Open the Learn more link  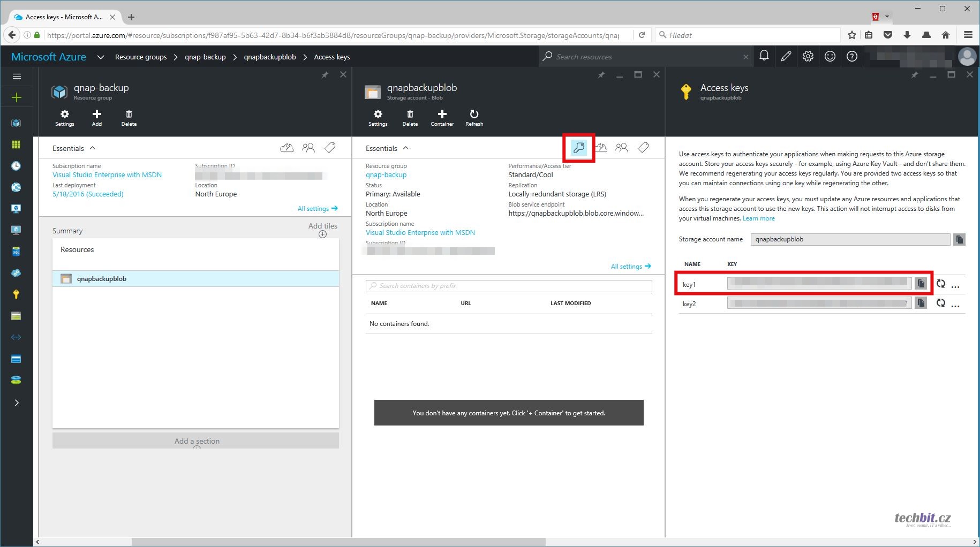coord(758,218)
